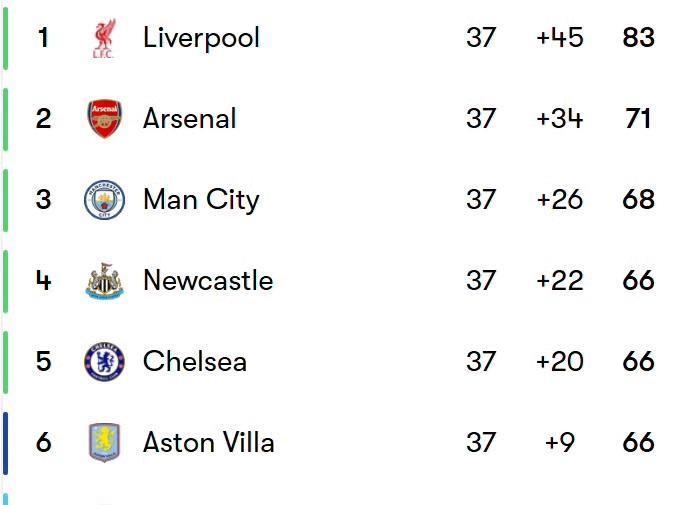Open the Man City team name
This screenshot has height=505, width=686.
[x=201, y=200]
